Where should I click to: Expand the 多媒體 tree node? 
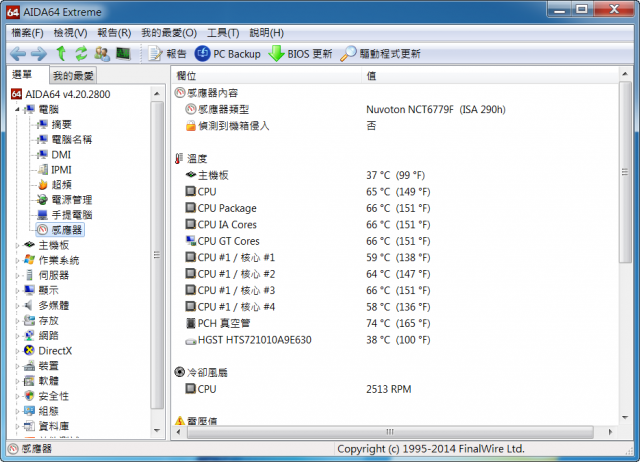(17, 306)
